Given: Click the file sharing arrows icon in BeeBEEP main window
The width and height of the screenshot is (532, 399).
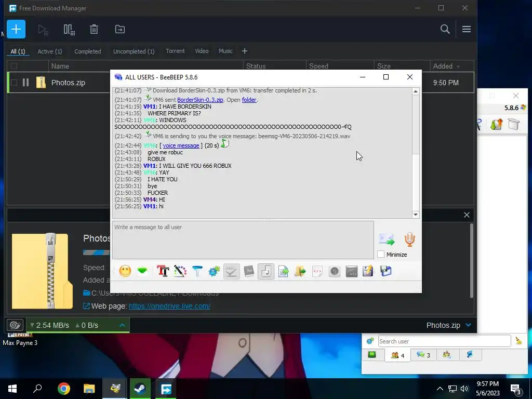Looking at the screenshot, I should [496, 125].
